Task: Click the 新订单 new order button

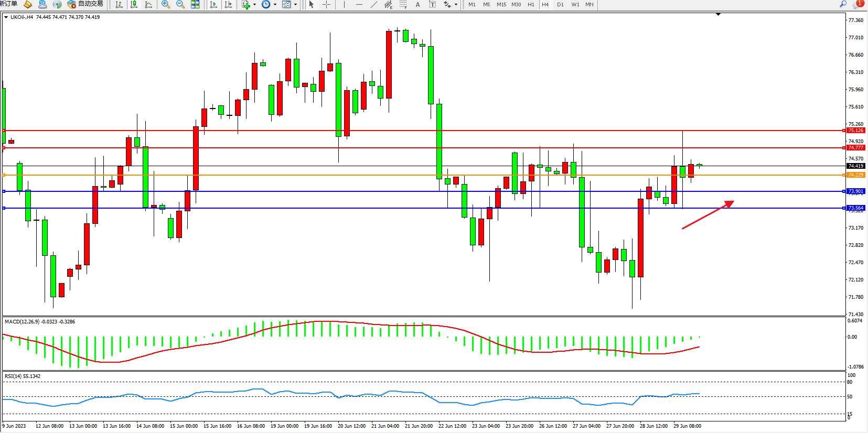Action: (x=9, y=4)
